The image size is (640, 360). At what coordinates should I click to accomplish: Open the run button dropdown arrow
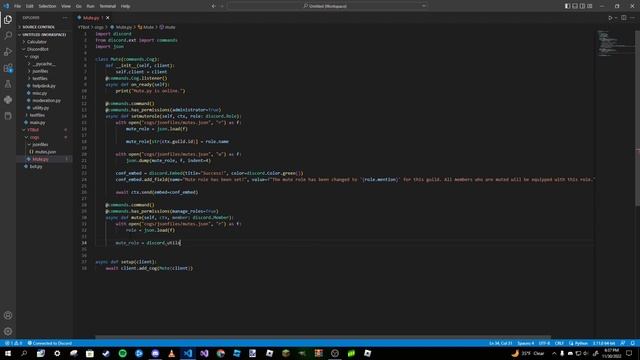616,18
